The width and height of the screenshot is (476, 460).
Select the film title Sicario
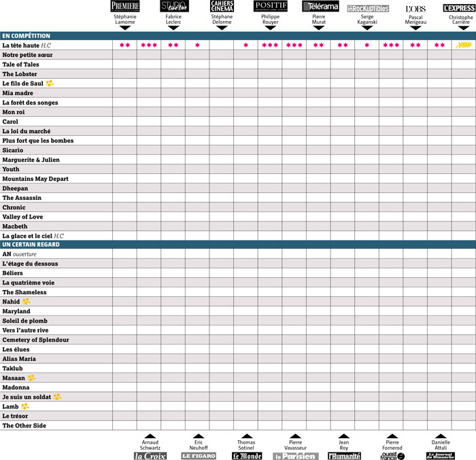click(13, 150)
